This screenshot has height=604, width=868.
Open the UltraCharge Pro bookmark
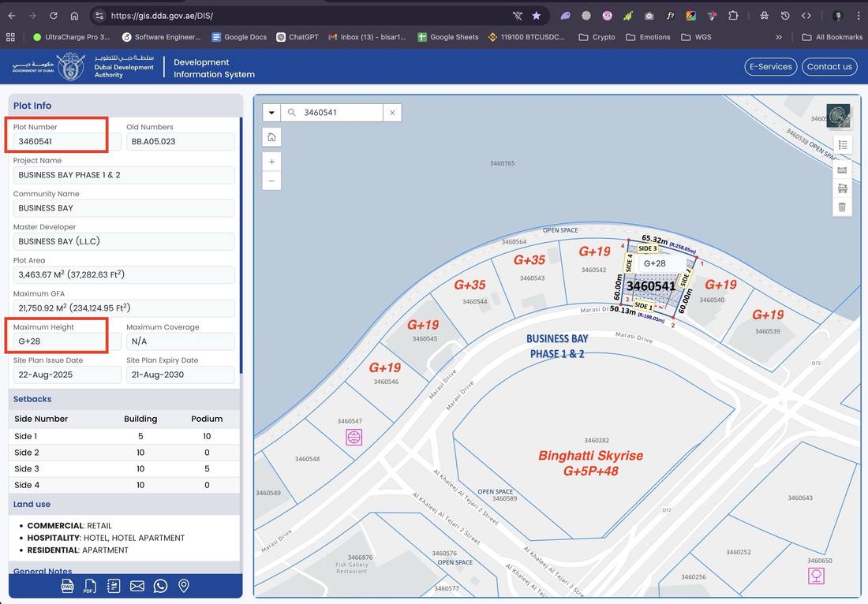71,37
